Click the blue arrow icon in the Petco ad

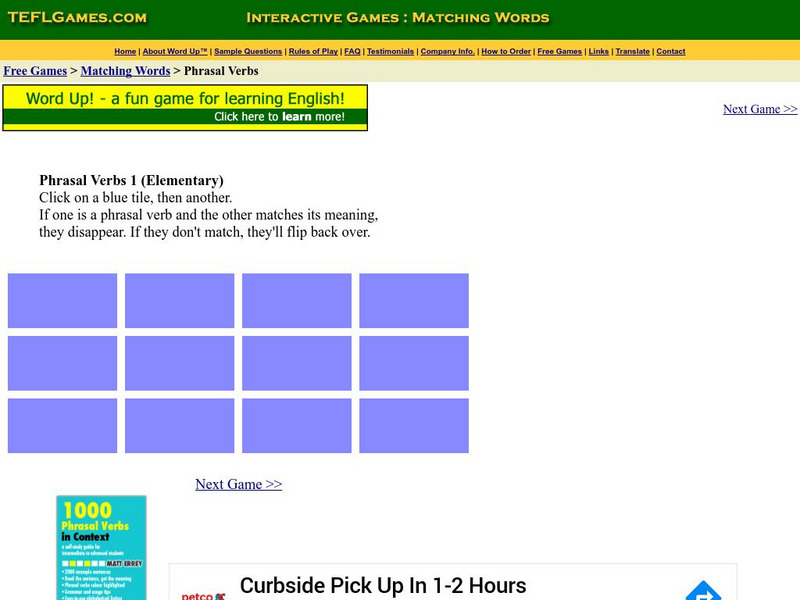click(x=706, y=593)
